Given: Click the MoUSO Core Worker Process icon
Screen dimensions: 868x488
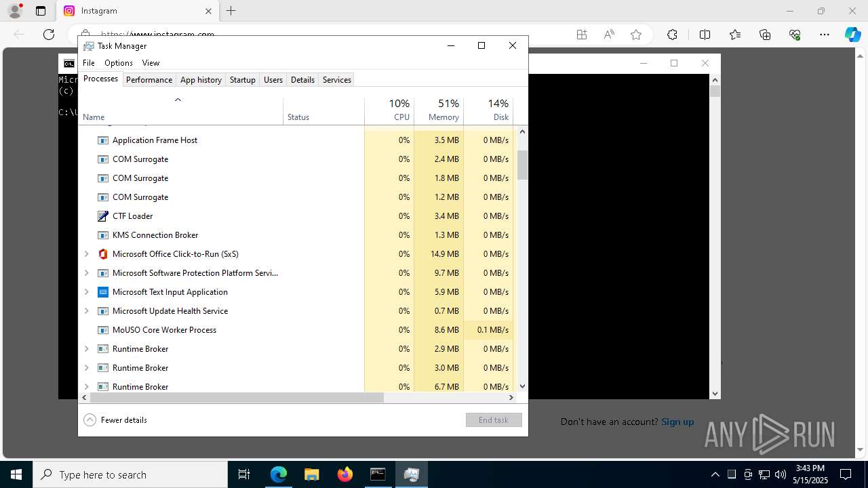Looking at the screenshot, I should pyautogui.click(x=103, y=330).
